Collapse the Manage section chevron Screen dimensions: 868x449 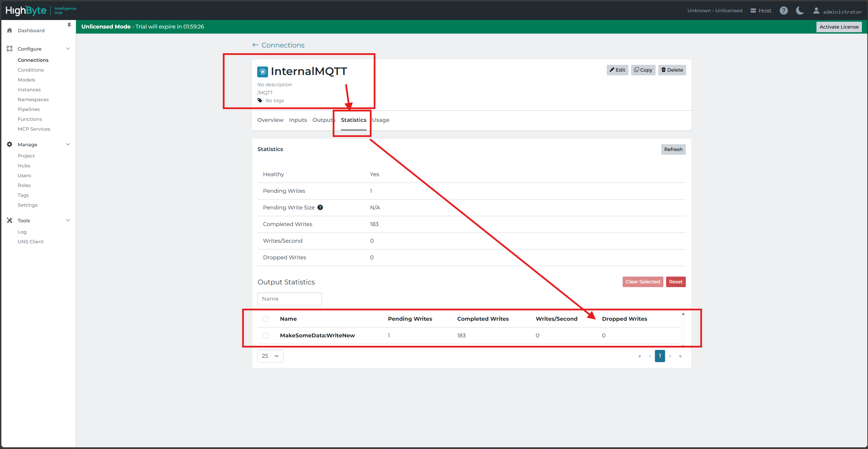tap(68, 144)
